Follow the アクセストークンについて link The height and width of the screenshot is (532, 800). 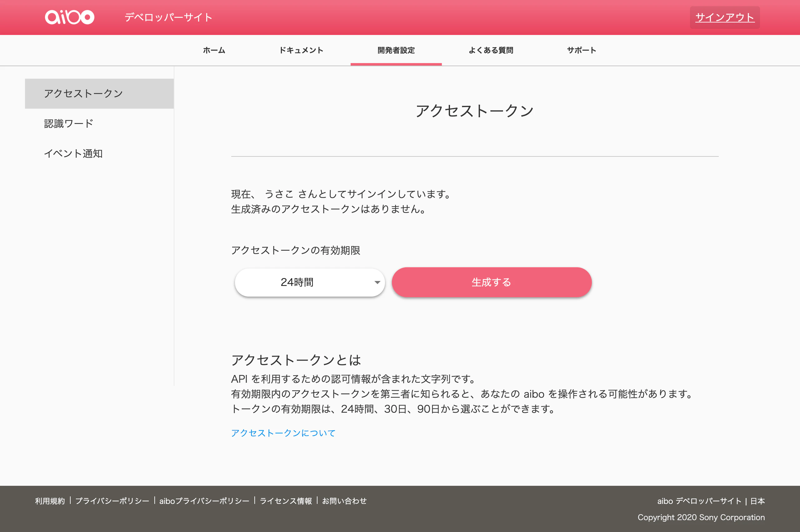[x=283, y=433]
